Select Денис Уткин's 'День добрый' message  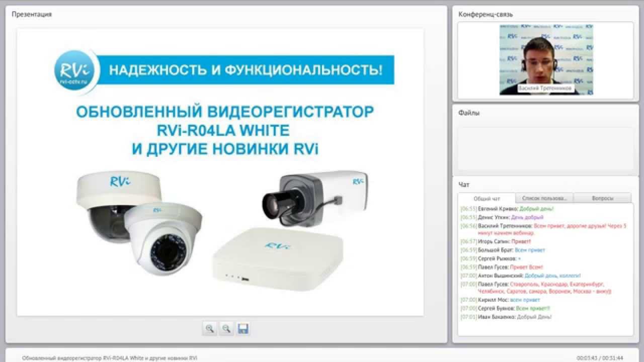502,217
